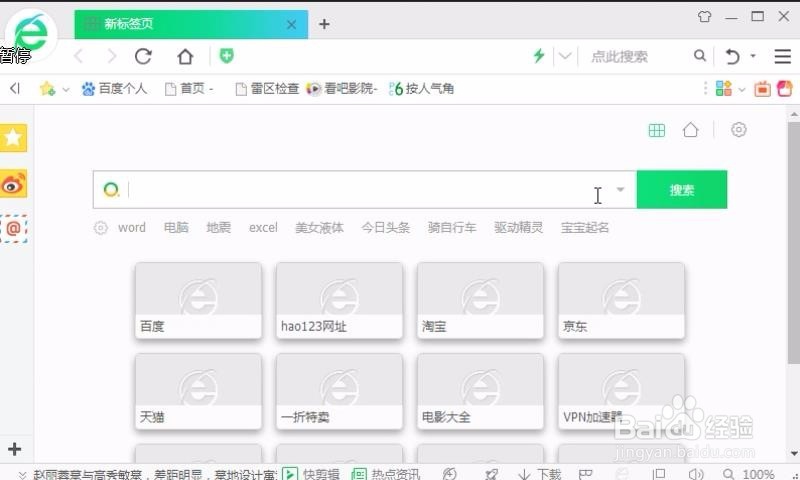This screenshot has height=480, width=800.
Task: Click the hot words settings gear icon
Action: coord(101,228)
